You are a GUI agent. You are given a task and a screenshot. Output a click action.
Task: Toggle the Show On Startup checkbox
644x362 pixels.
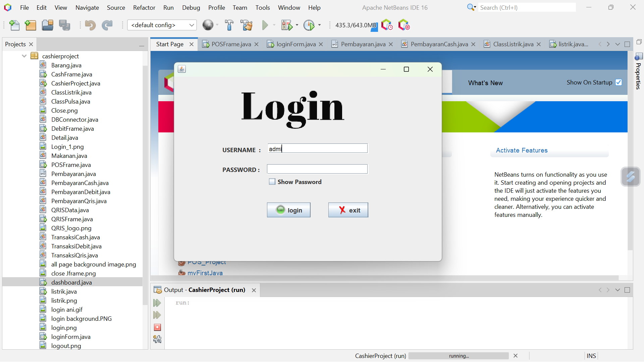pos(619,82)
